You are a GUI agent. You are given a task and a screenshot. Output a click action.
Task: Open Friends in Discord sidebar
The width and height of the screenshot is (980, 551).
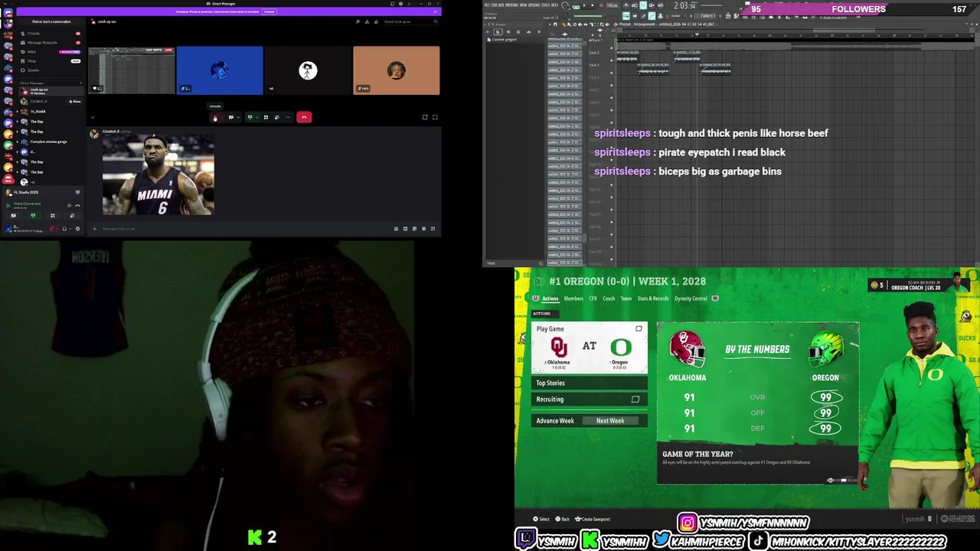click(50, 34)
